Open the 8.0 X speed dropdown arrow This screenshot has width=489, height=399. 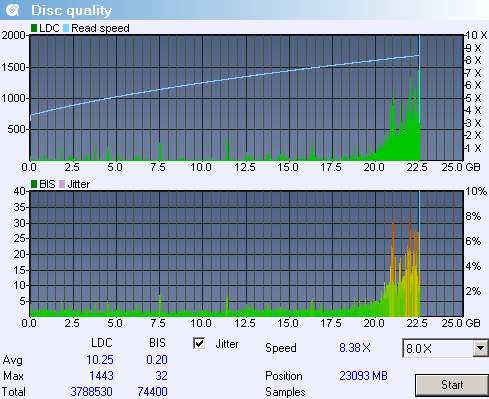[480, 348]
